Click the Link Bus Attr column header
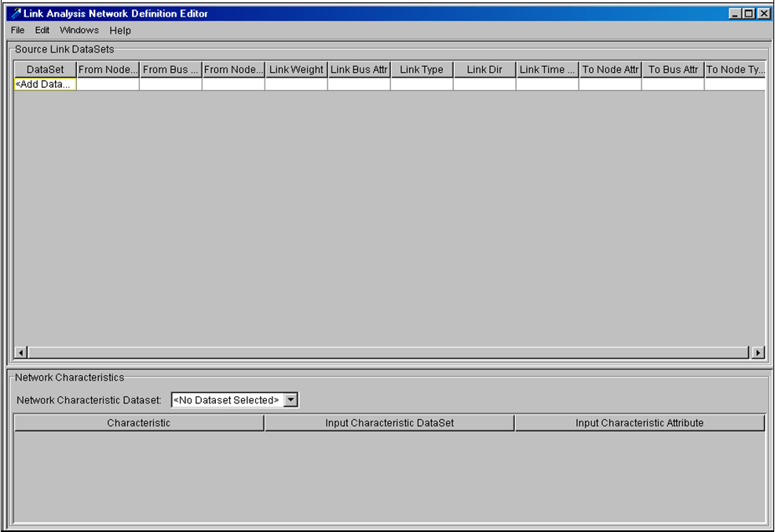Screen dimensions: 775x532 click(359, 69)
